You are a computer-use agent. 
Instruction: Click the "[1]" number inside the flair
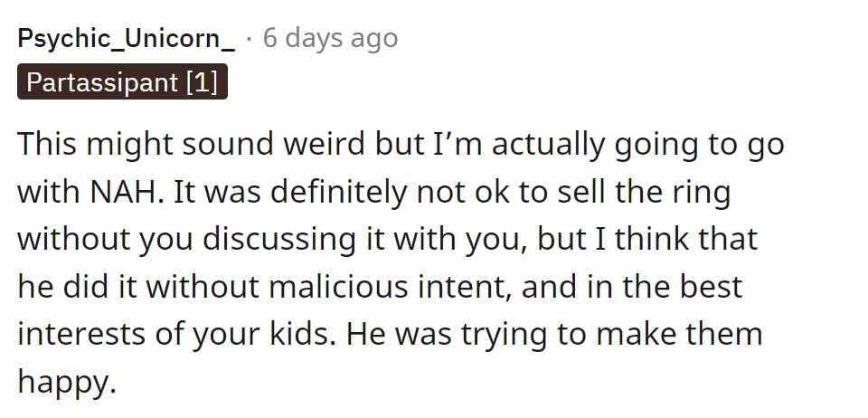point(202,82)
